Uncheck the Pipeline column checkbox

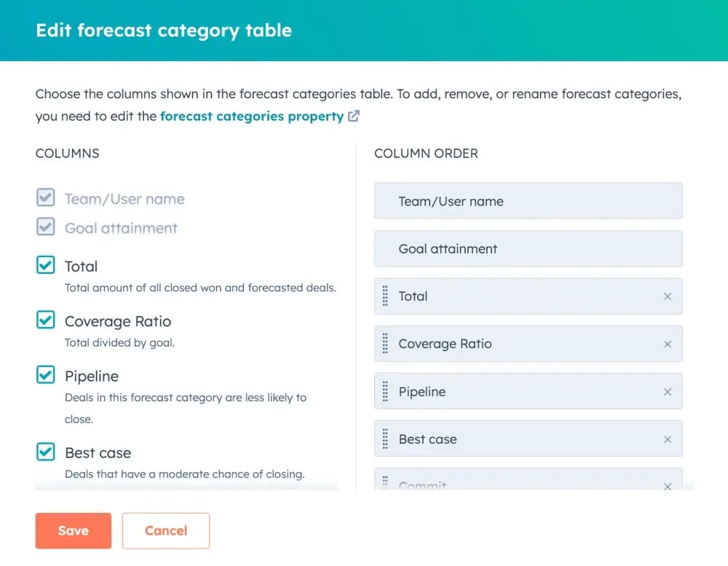coord(45,374)
